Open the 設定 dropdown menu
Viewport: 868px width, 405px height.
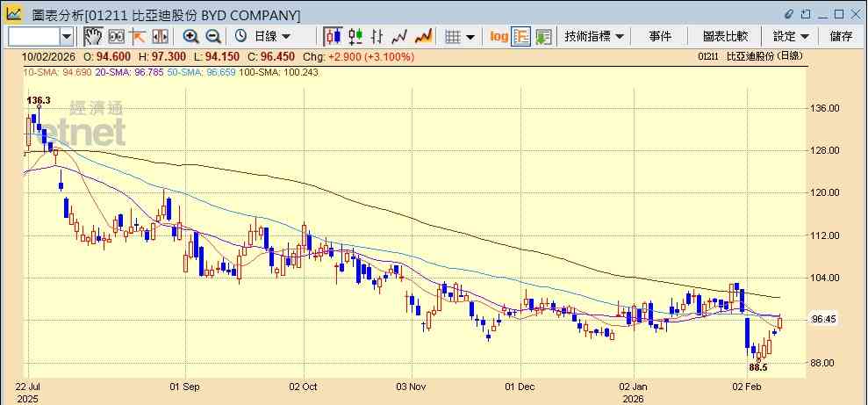tap(791, 37)
